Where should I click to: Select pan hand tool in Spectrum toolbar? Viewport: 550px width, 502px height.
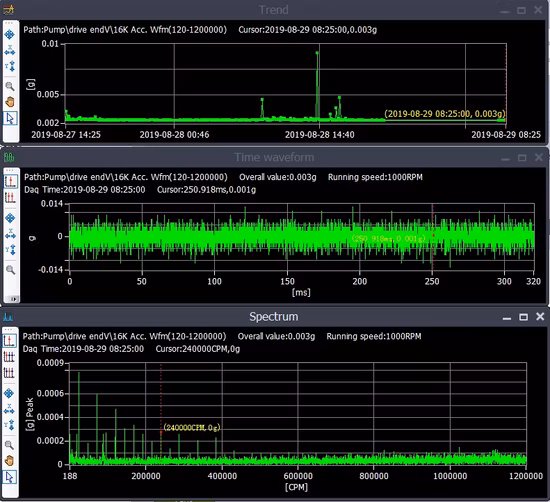point(9,460)
